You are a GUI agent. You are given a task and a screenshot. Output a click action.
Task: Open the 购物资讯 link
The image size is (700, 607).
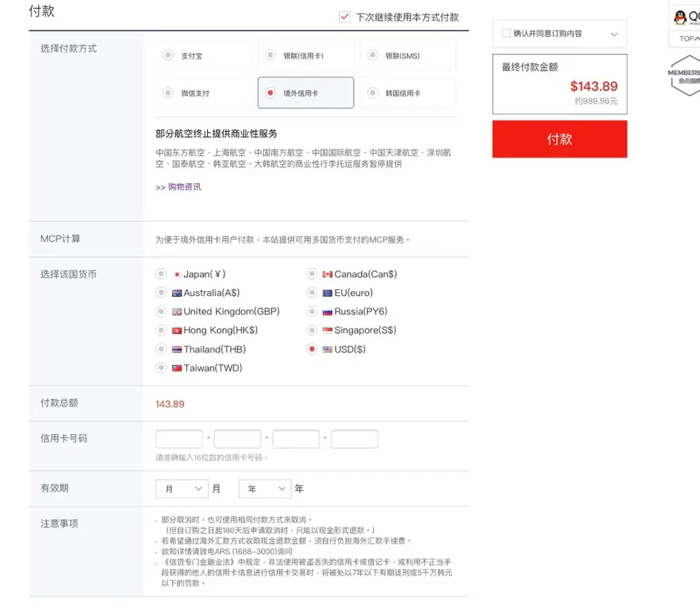click(x=184, y=187)
